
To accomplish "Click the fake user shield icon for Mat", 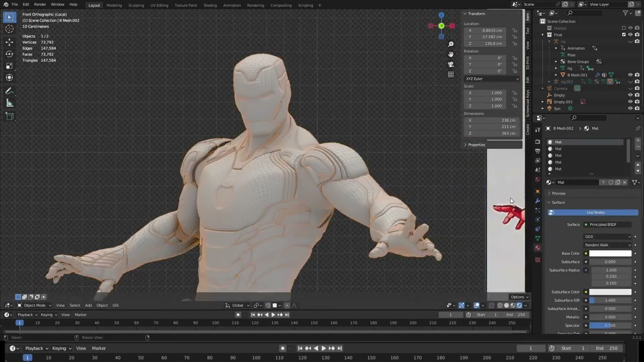I will point(611,183).
